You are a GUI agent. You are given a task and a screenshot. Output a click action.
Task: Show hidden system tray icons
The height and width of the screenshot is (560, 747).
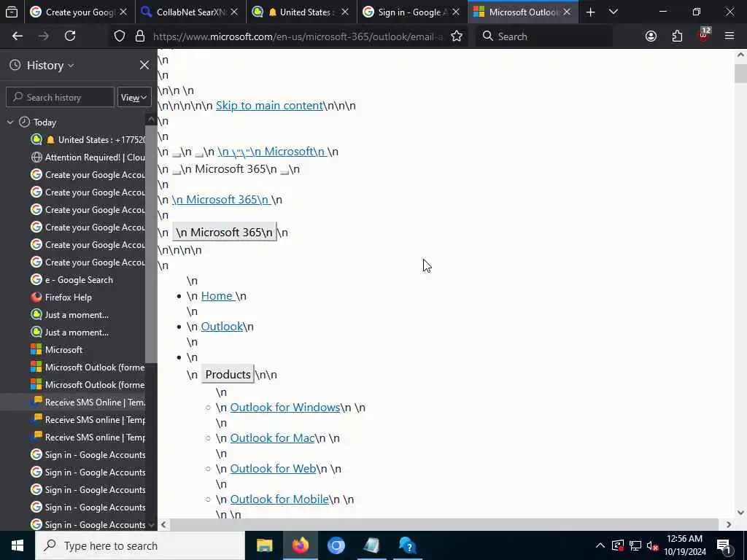pyautogui.click(x=600, y=545)
